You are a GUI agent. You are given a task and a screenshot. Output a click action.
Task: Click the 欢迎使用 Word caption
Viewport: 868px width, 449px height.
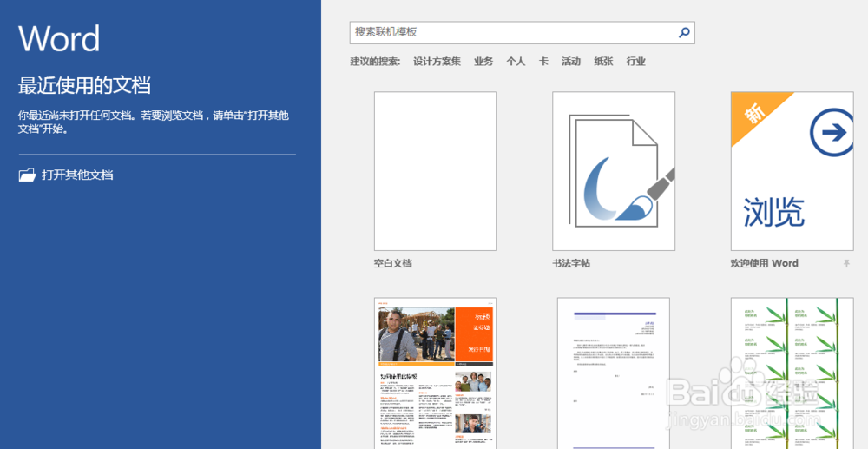pos(765,263)
